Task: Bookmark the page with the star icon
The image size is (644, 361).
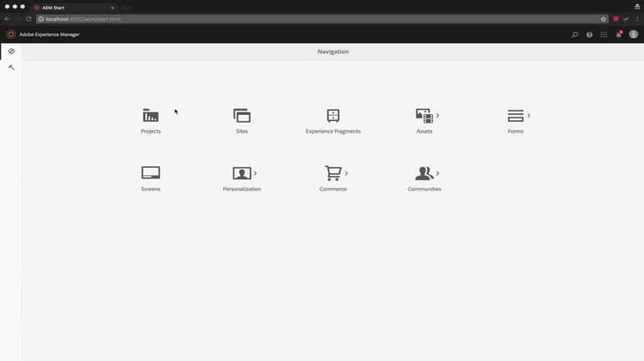Action: coord(603,19)
